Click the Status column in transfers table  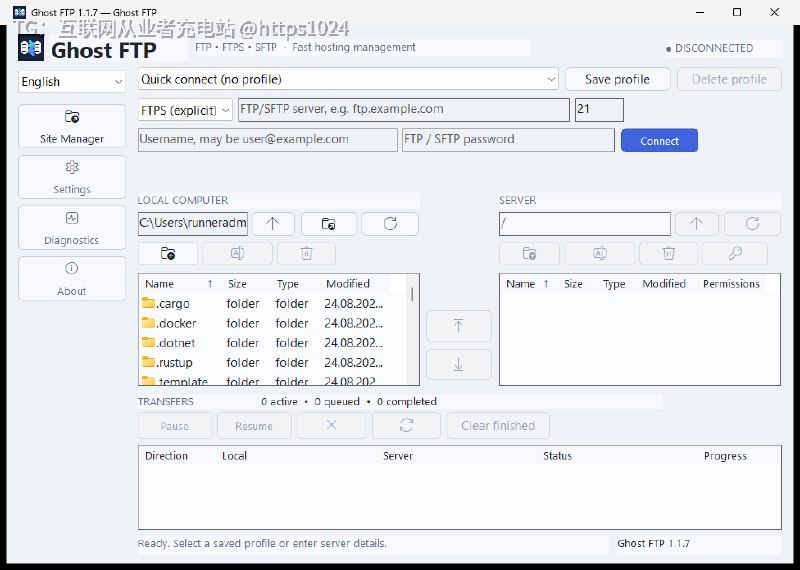pos(557,456)
